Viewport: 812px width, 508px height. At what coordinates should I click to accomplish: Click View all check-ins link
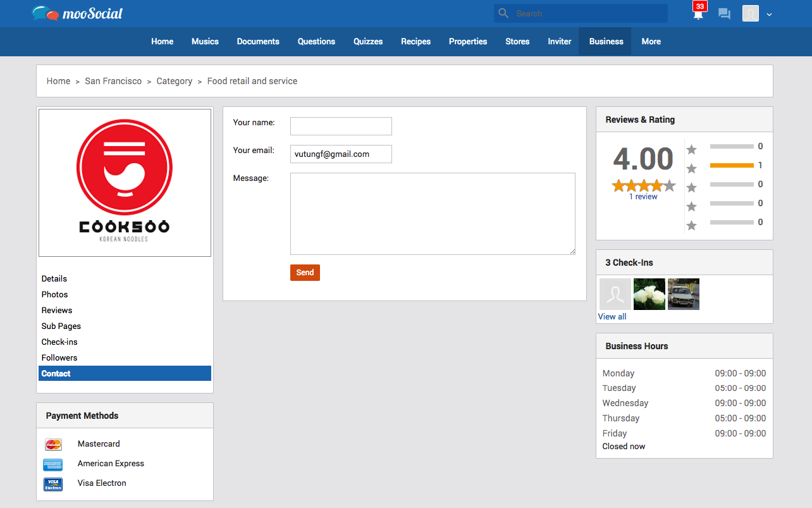[612, 316]
